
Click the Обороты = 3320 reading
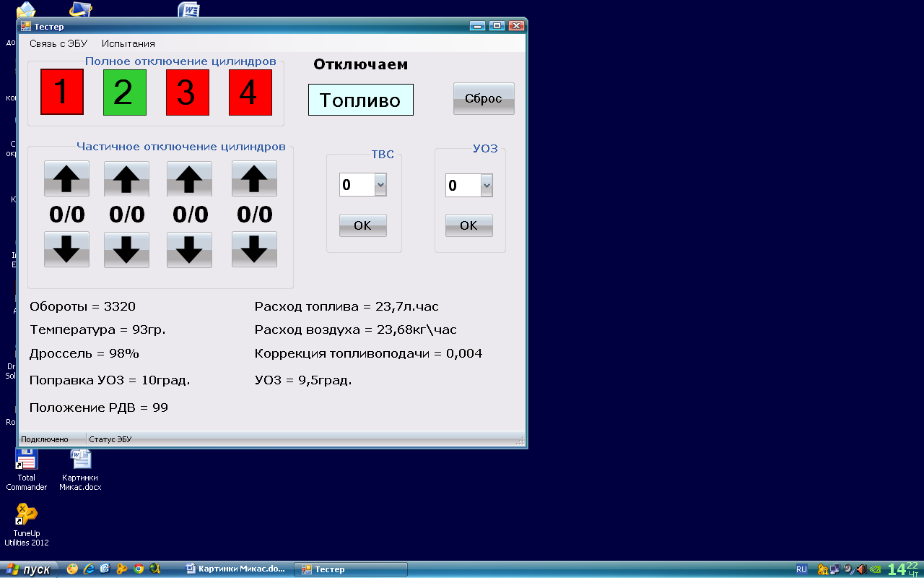(83, 306)
